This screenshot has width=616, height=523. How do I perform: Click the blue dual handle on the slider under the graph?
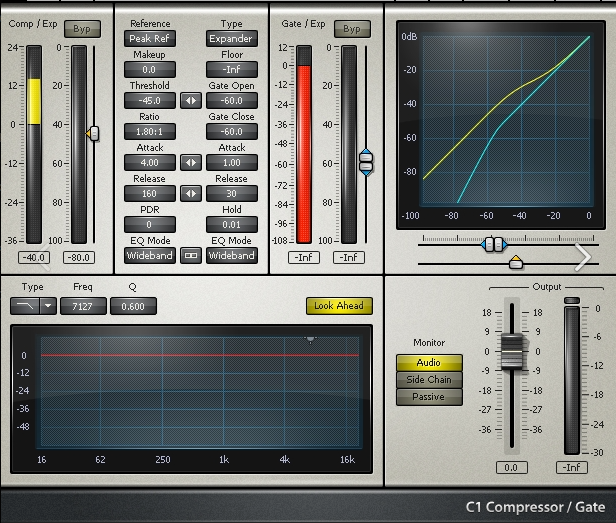coord(494,244)
